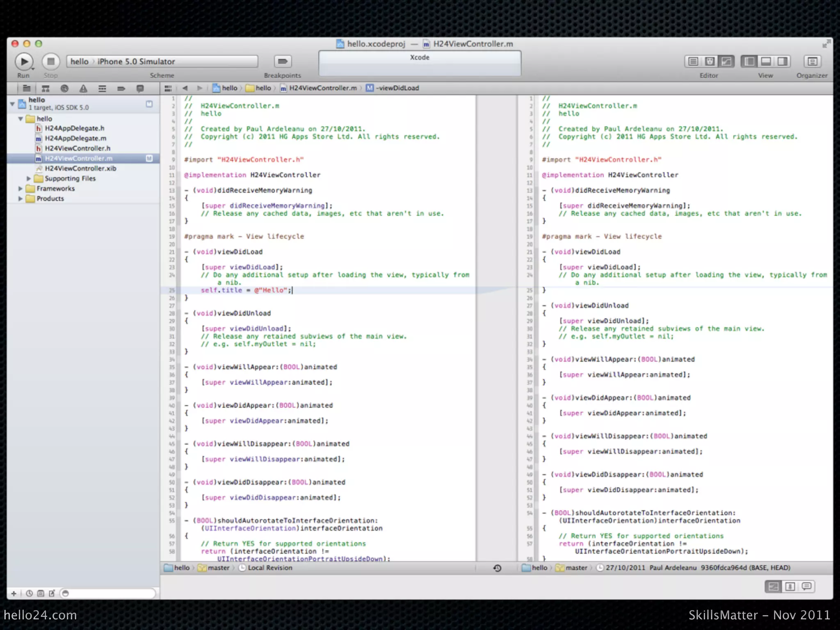Open the Log navigator
This screenshot has width=840, height=630.
[x=140, y=89]
